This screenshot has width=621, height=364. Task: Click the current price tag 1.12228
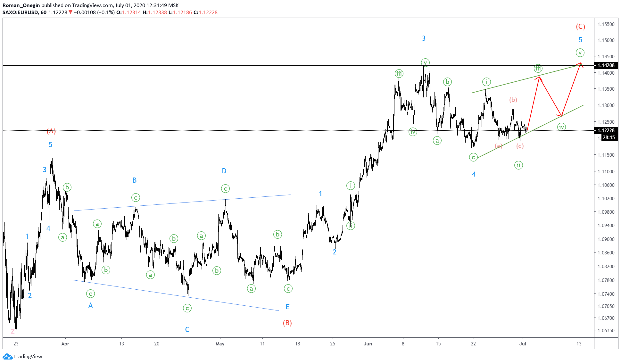point(606,130)
